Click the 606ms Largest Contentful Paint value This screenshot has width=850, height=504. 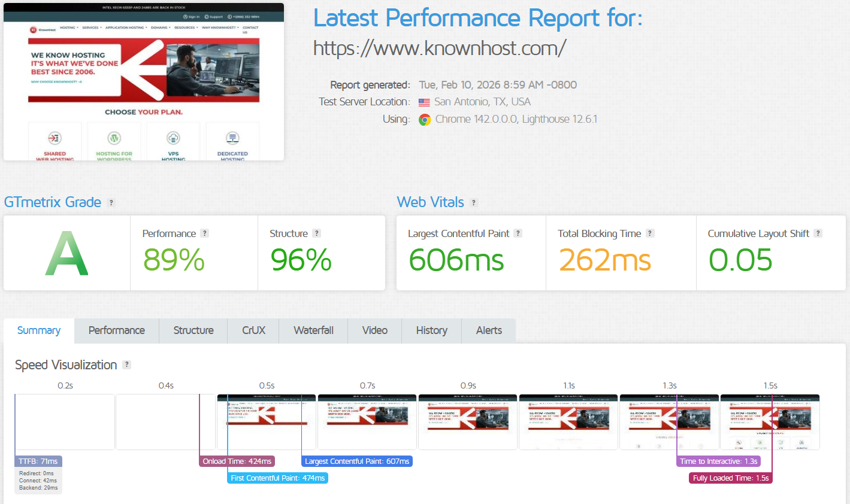tap(456, 260)
